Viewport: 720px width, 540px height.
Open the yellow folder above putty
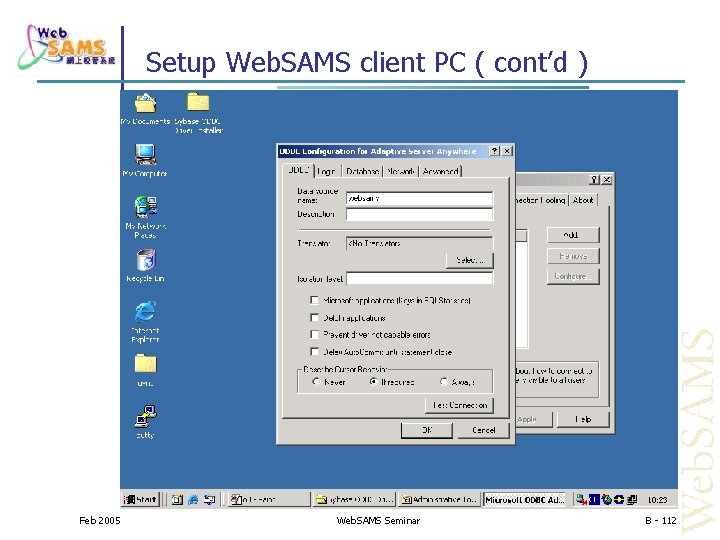[x=145, y=370]
